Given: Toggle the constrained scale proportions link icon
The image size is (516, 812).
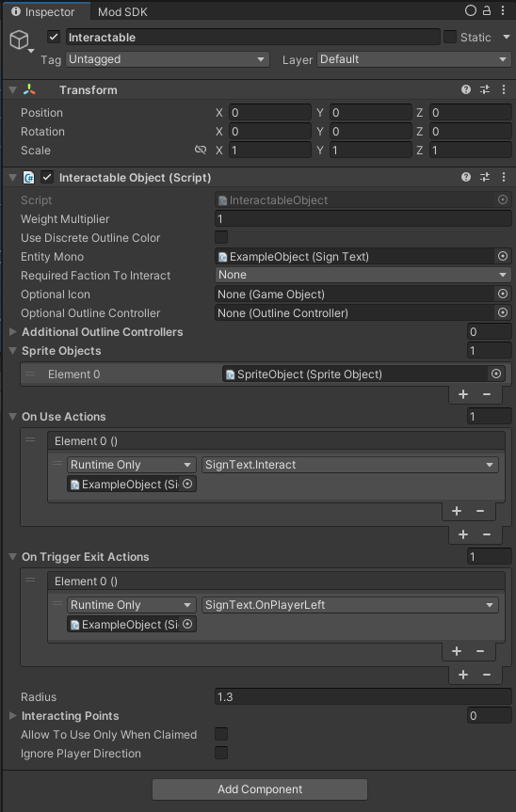Looking at the screenshot, I should click(x=200, y=151).
